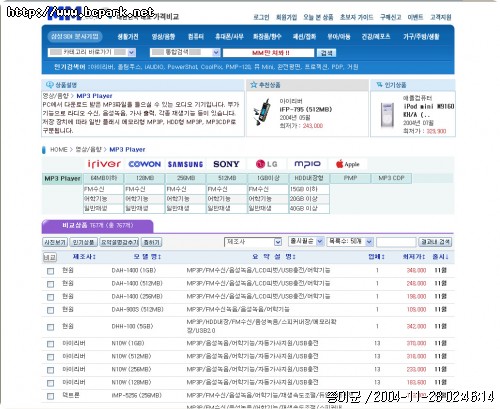Viewport: 500px width, 409px height.
Task: Open the iPod mini product image
Action: click(x=387, y=115)
